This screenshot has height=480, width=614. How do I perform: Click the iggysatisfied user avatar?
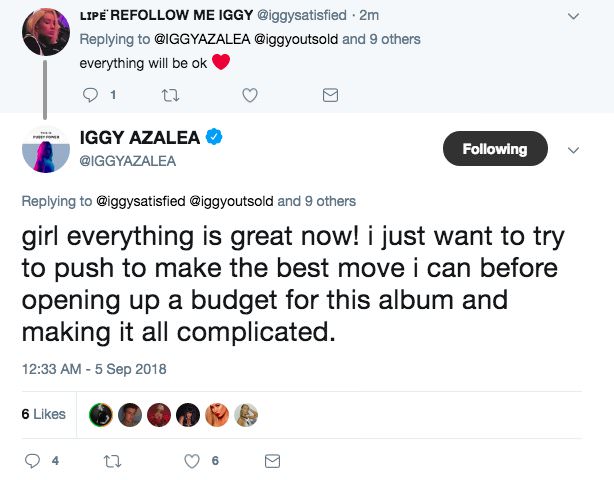(46, 30)
